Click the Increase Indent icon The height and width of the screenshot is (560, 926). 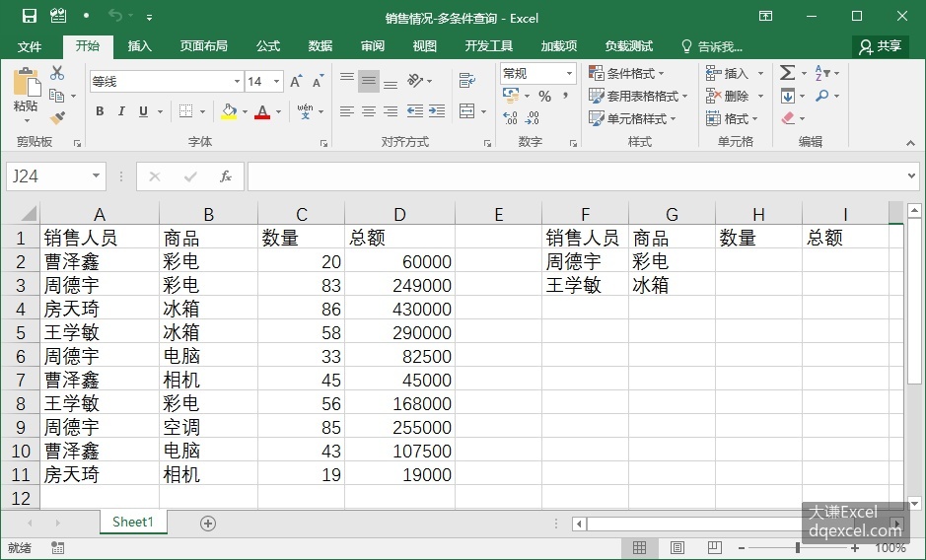pos(437,111)
